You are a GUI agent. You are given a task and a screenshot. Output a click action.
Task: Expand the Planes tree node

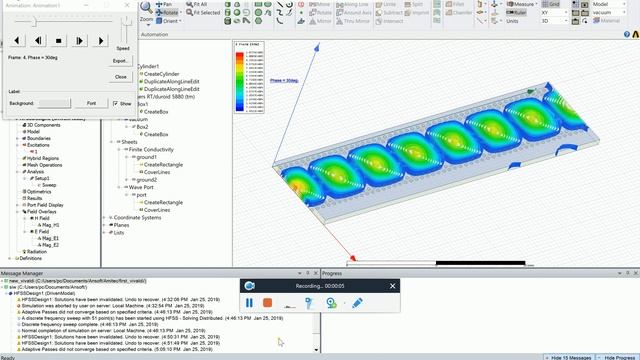click(104, 225)
